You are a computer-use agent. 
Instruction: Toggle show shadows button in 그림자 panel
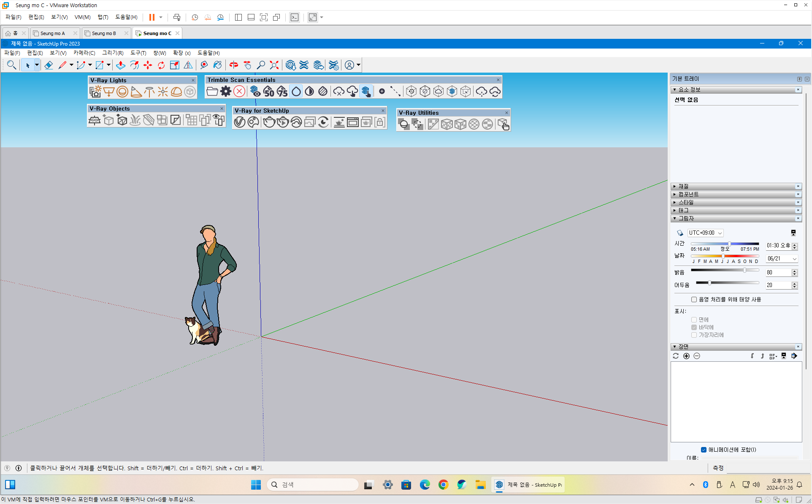pos(680,233)
